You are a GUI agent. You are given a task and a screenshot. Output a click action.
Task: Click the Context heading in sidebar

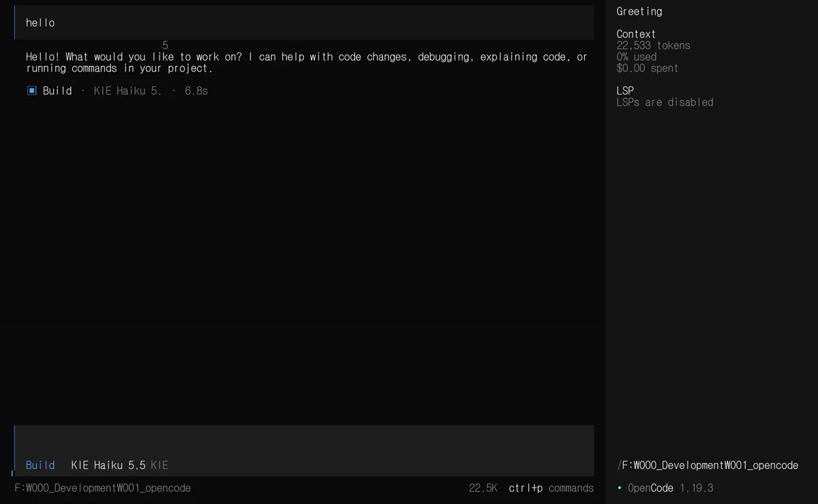(x=636, y=34)
